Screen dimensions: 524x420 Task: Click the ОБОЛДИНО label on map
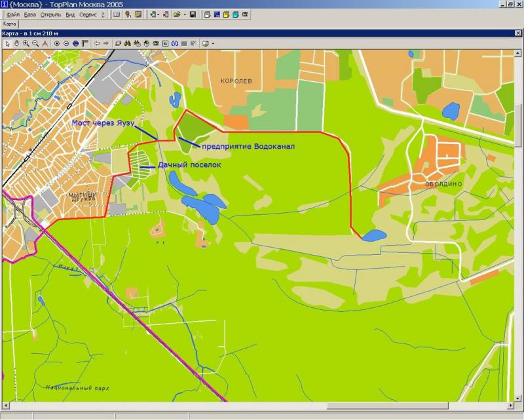443,184
